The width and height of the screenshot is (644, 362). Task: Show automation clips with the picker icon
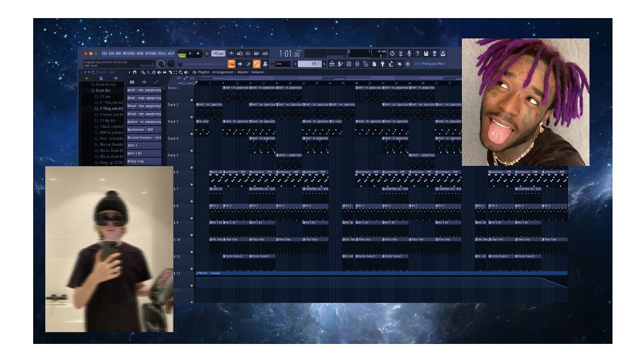pos(156,81)
